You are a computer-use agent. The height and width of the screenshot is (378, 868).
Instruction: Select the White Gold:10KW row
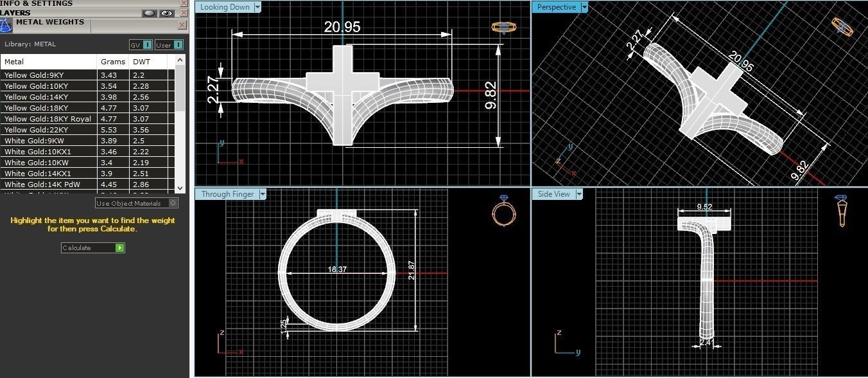[87, 163]
